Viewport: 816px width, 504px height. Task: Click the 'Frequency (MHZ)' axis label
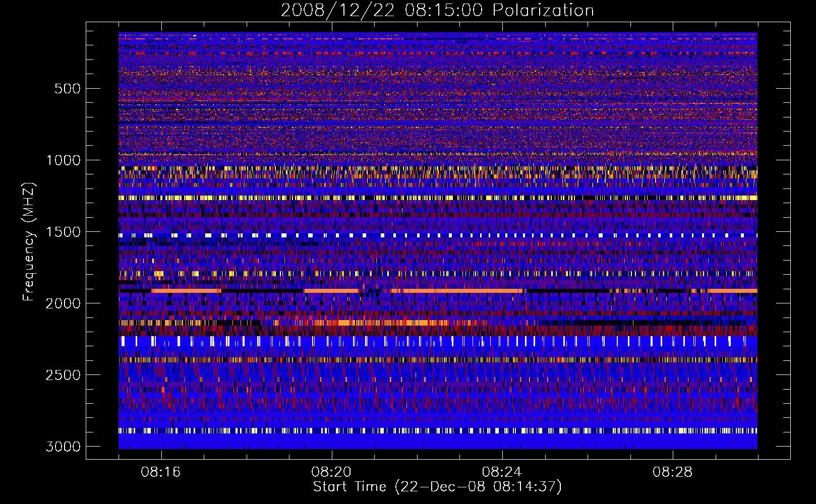(29, 242)
